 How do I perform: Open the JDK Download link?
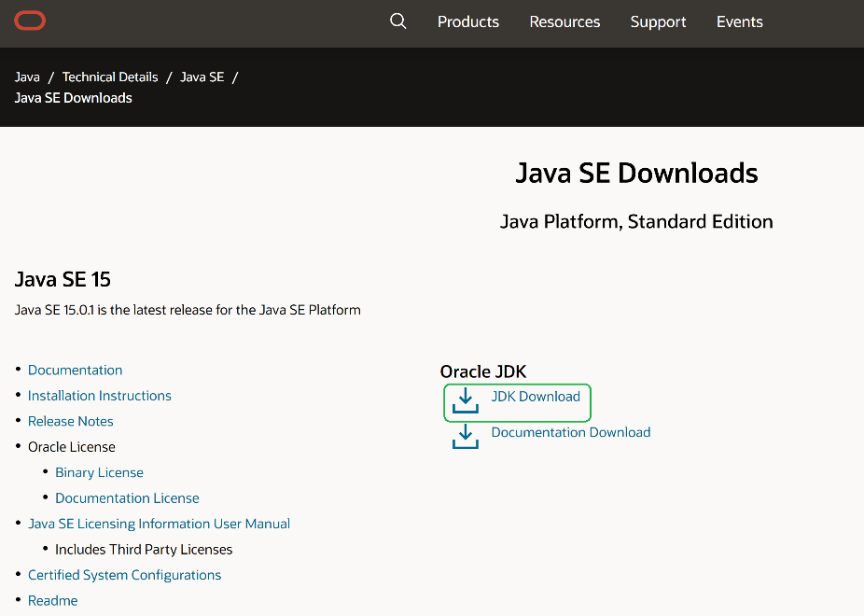click(x=536, y=397)
